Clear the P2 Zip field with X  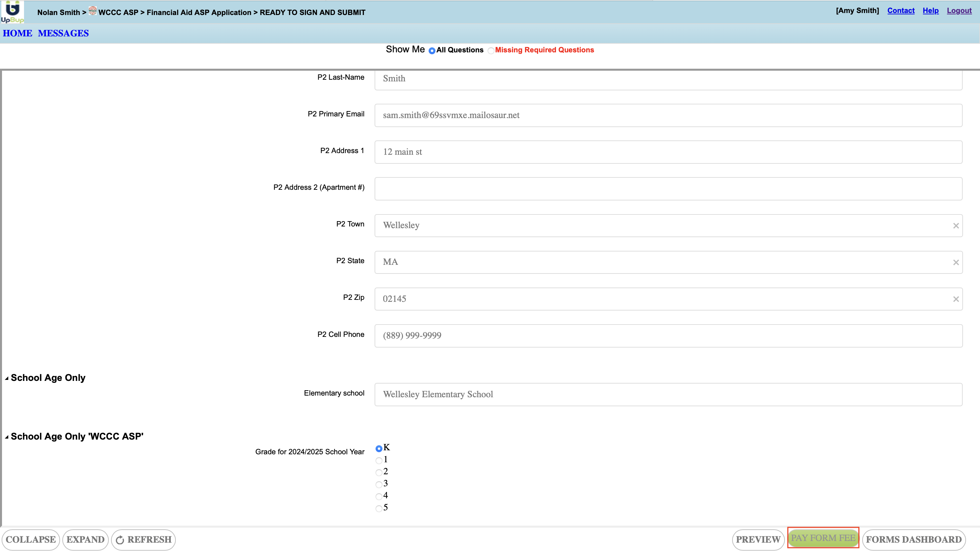coord(956,299)
